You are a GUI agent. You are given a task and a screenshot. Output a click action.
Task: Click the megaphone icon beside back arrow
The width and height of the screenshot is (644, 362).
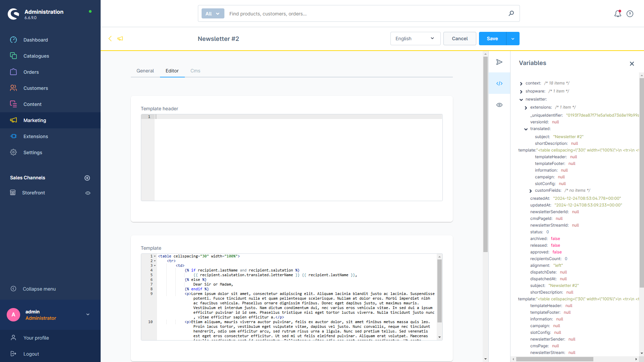point(120,39)
